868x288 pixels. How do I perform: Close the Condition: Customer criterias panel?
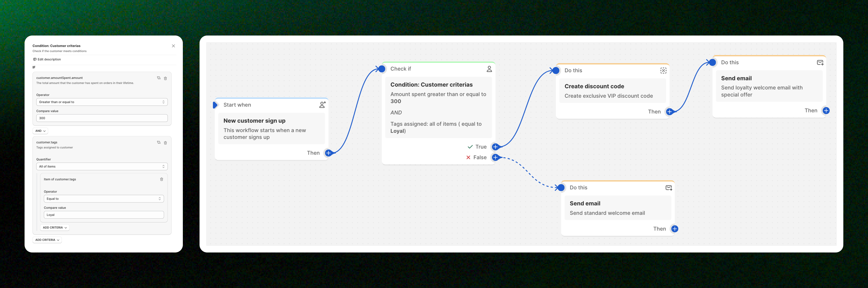pyautogui.click(x=173, y=46)
